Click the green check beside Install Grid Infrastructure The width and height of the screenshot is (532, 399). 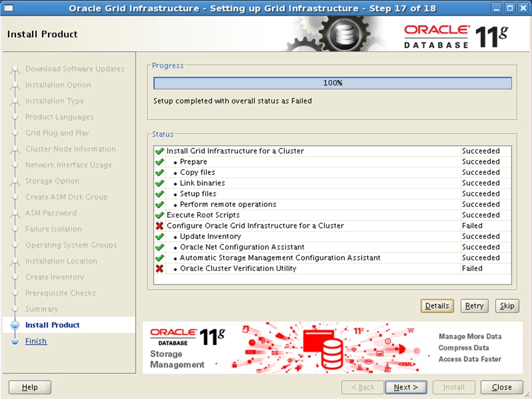coord(159,151)
